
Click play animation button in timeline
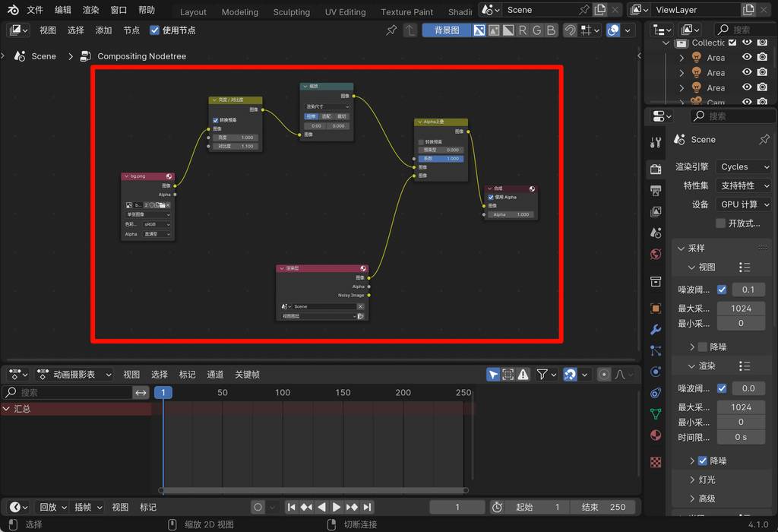pyautogui.click(x=337, y=507)
